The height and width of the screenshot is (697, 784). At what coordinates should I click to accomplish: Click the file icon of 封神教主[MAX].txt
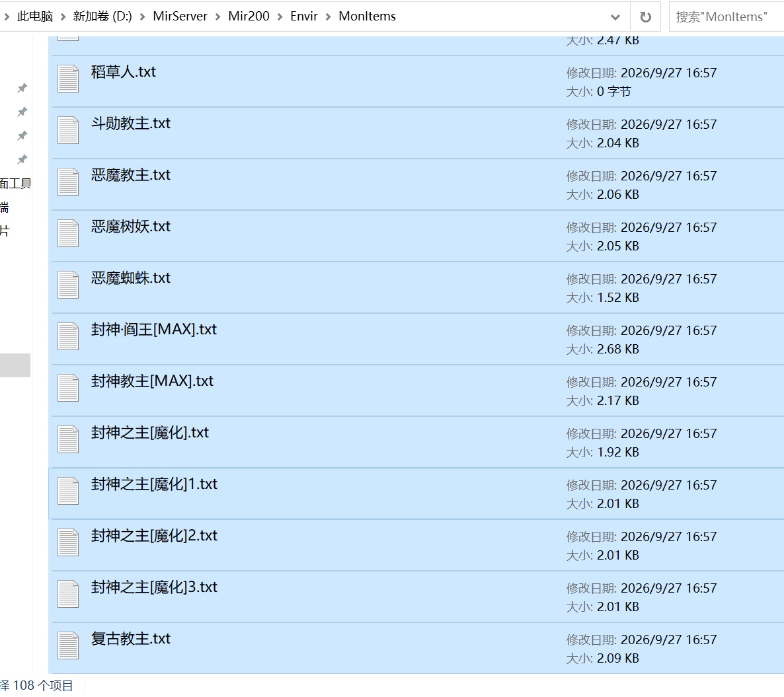pyautogui.click(x=68, y=388)
